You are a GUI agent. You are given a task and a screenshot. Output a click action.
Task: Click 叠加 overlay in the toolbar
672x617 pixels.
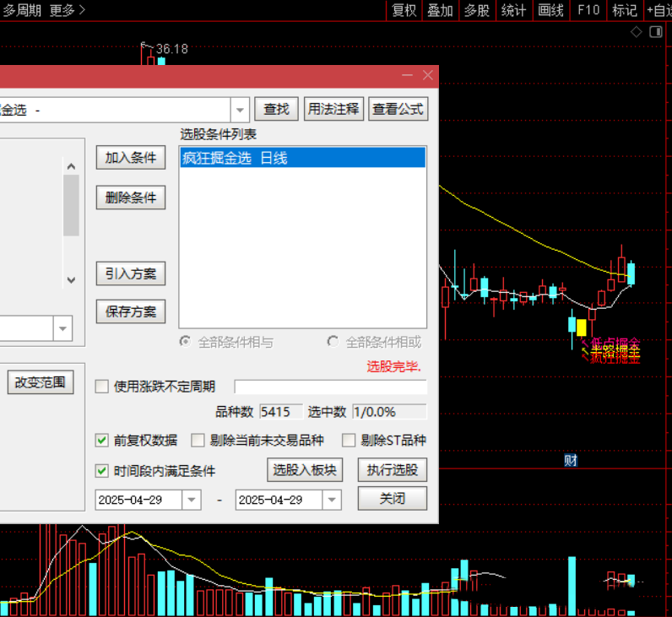click(440, 10)
